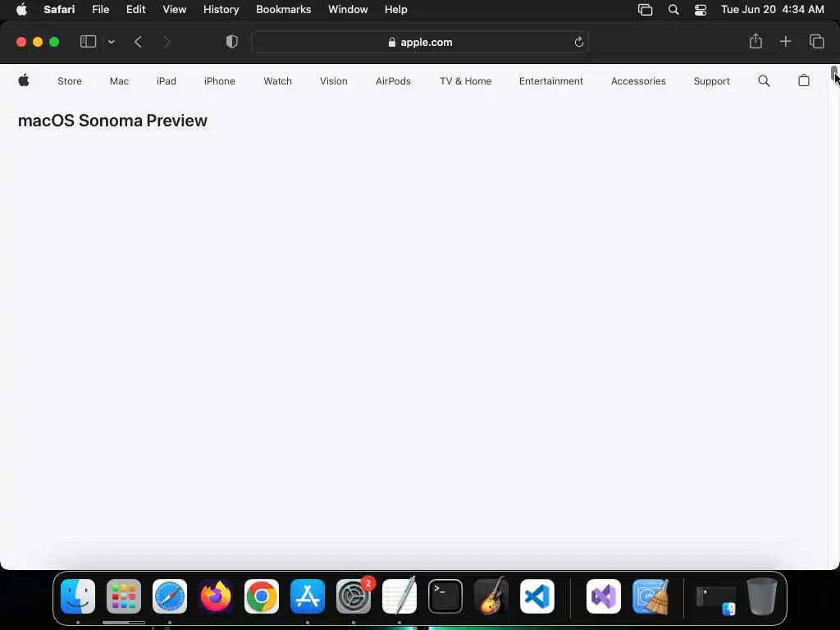
Task: Search apple.com with the magnifier icon
Action: [764, 81]
